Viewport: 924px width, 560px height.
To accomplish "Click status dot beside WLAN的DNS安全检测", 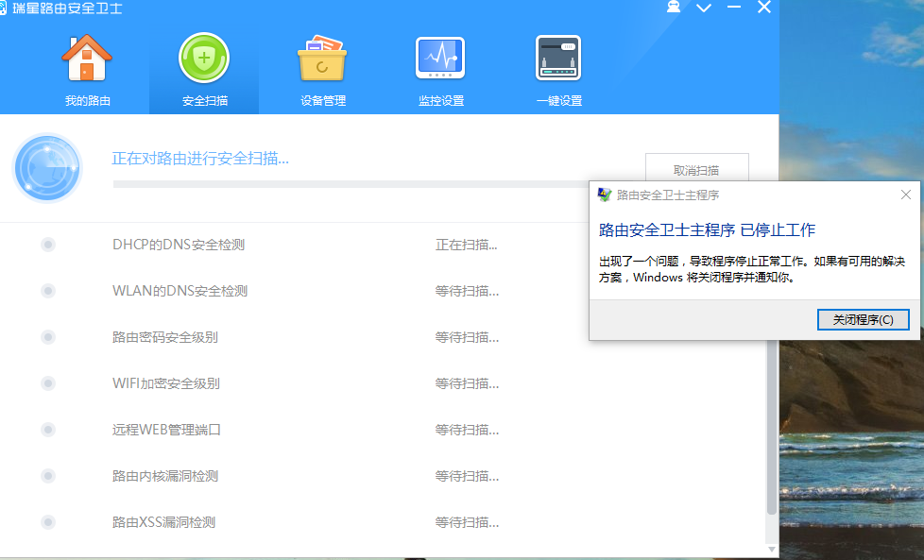I will (x=48, y=291).
